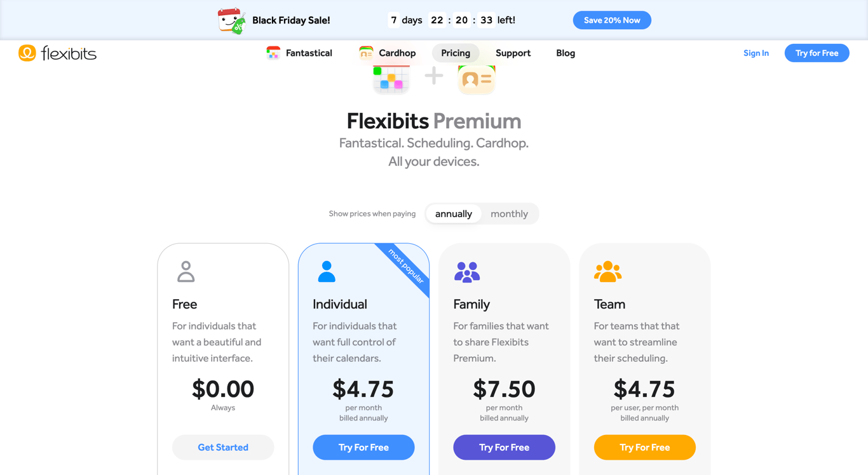Click the gray person icon on the Free plan
The width and height of the screenshot is (868, 475).
(x=186, y=272)
